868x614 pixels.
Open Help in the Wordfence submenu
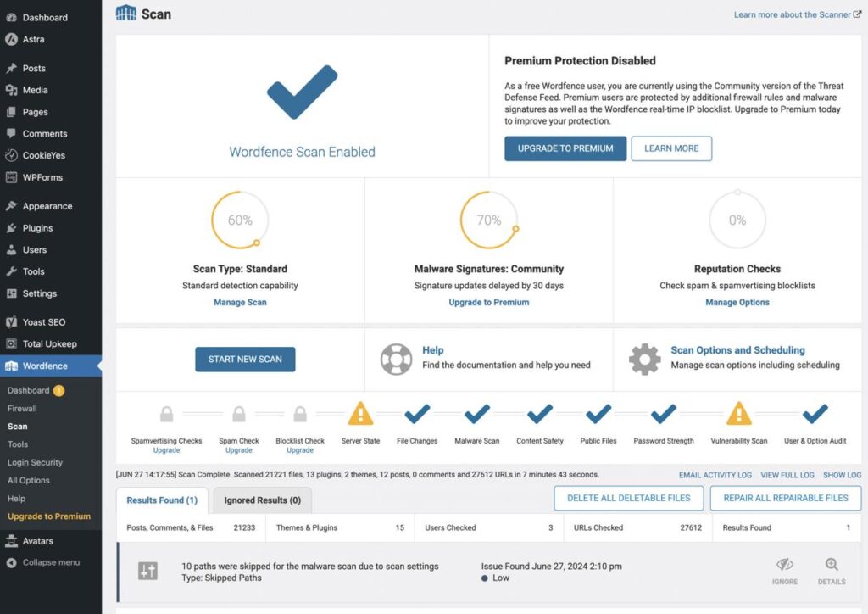point(17,498)
